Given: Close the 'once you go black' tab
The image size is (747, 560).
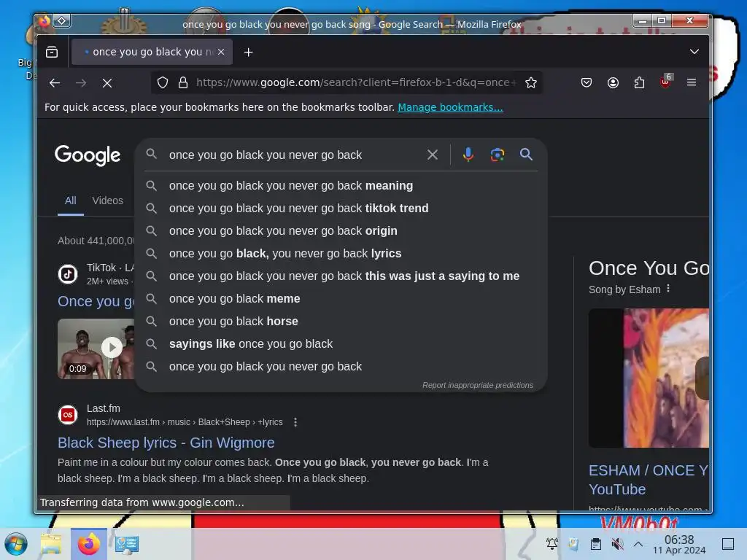Looking at the screenshot, I should 221,52.
